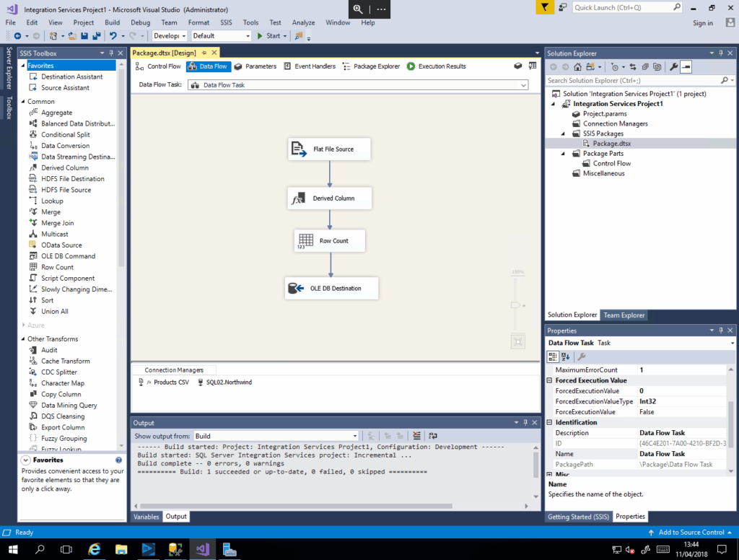Image resolution: width=739 pixels, height=560 pixels.
Task: Click Collapse All icon in Solution Explorer toolbar
Action: (644, 66)
